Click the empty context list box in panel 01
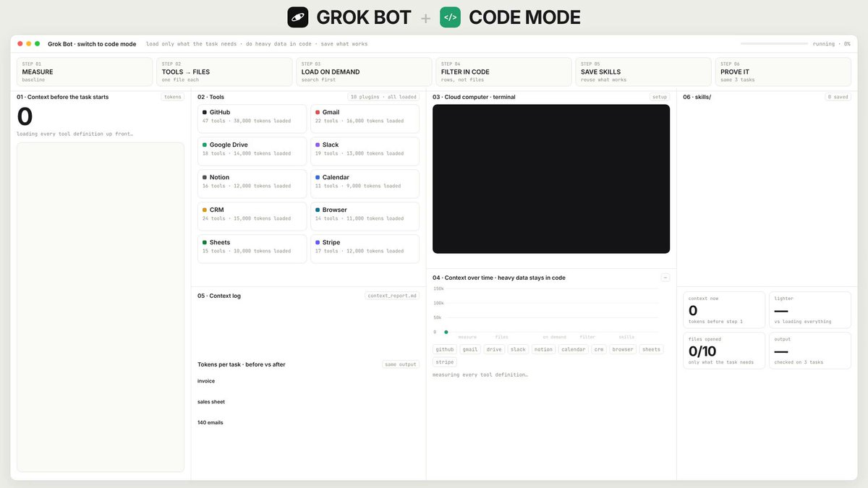 coord(101,307)
